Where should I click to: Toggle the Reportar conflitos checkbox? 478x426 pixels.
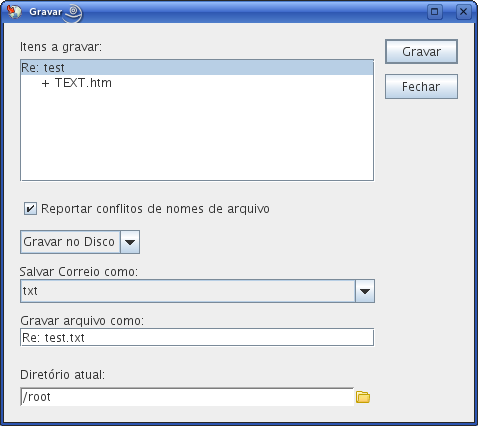tap(30, 209)
